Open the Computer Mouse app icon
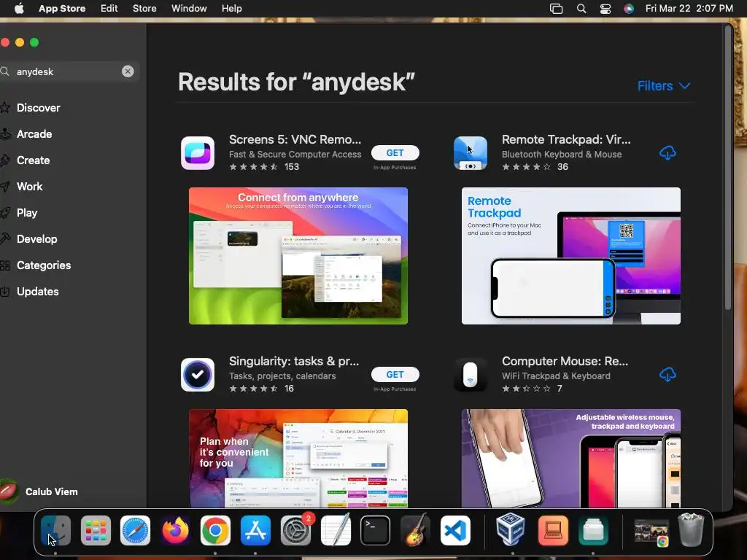This screenshot has height=560, width=747. point(471,375)
